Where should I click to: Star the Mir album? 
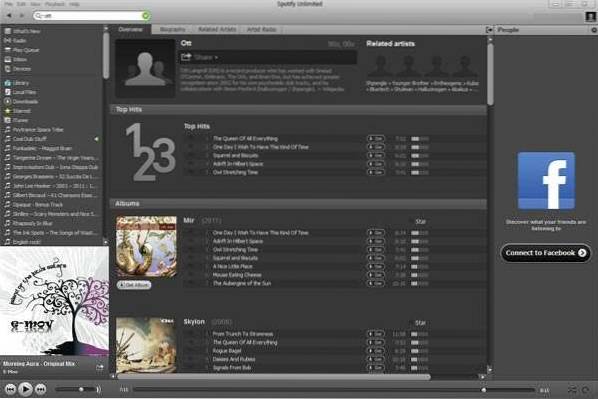(420, 222)
